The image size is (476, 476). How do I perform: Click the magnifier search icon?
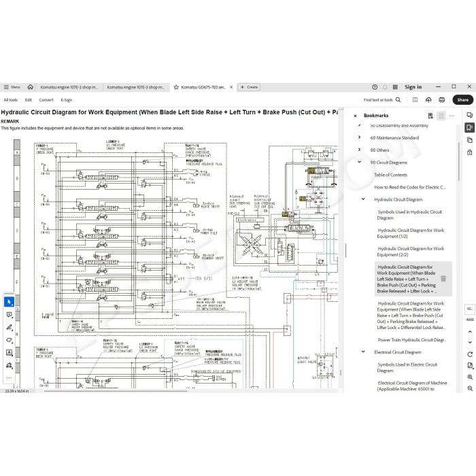[x=398, y=99]
